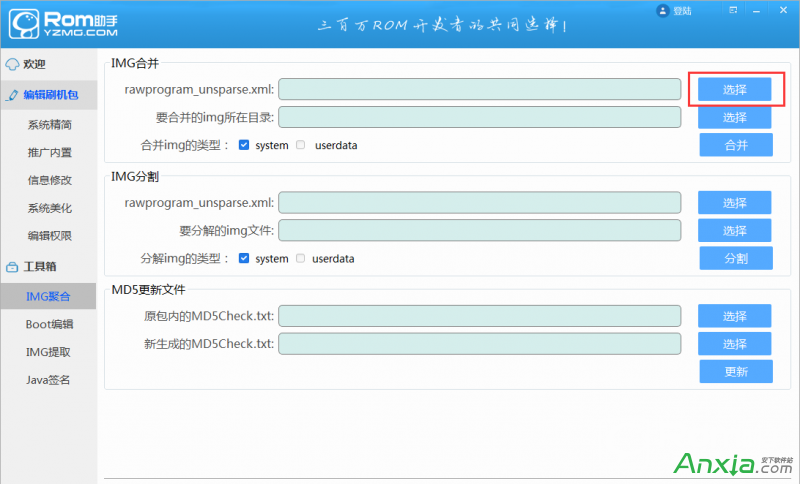Toggle userdata checkbox under 分解img的类型
This screenshot has width=800, height=484.
coord(301,258)
